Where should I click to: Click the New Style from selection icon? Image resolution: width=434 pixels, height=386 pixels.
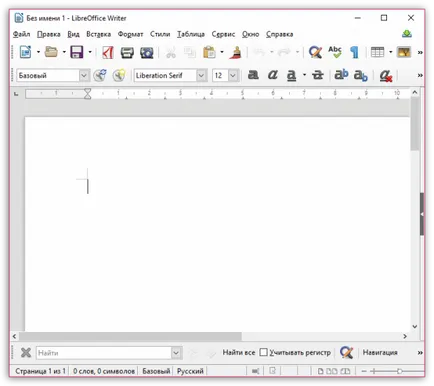[x=119, y=75]
